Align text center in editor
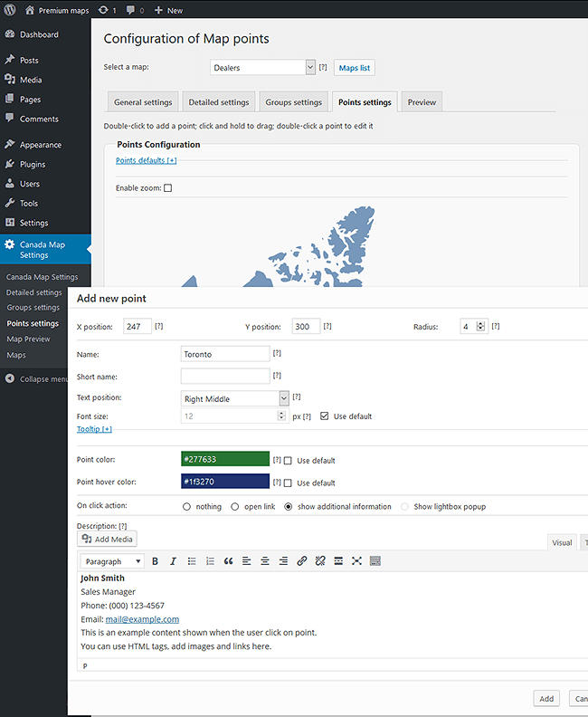This screenshot has height=717, width=588. 265,561
